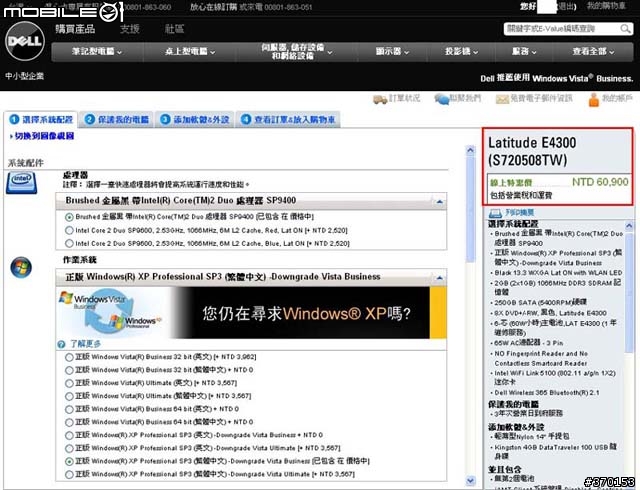
Task: Open my account person icon
Action: (x=594, y=99)
